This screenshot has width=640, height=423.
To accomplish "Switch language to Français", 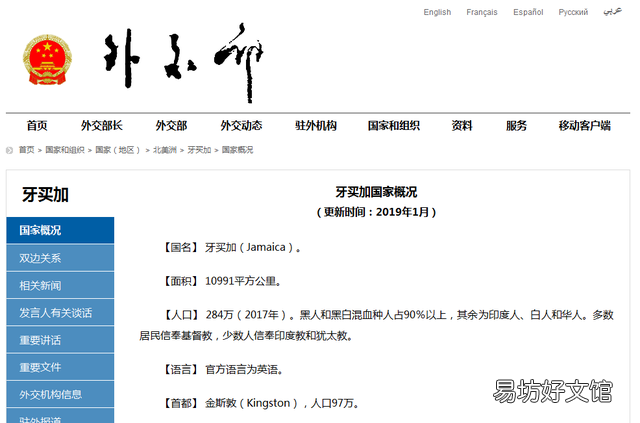I will coord(482,12).
